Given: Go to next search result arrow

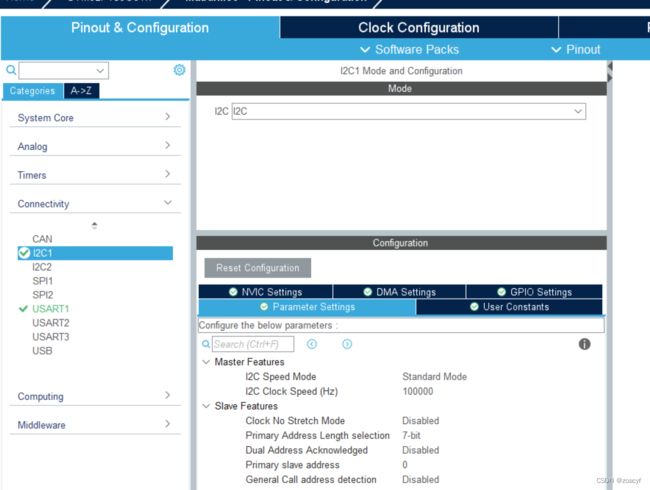Looking at the screenshot, I should click(x=347, y=344).
